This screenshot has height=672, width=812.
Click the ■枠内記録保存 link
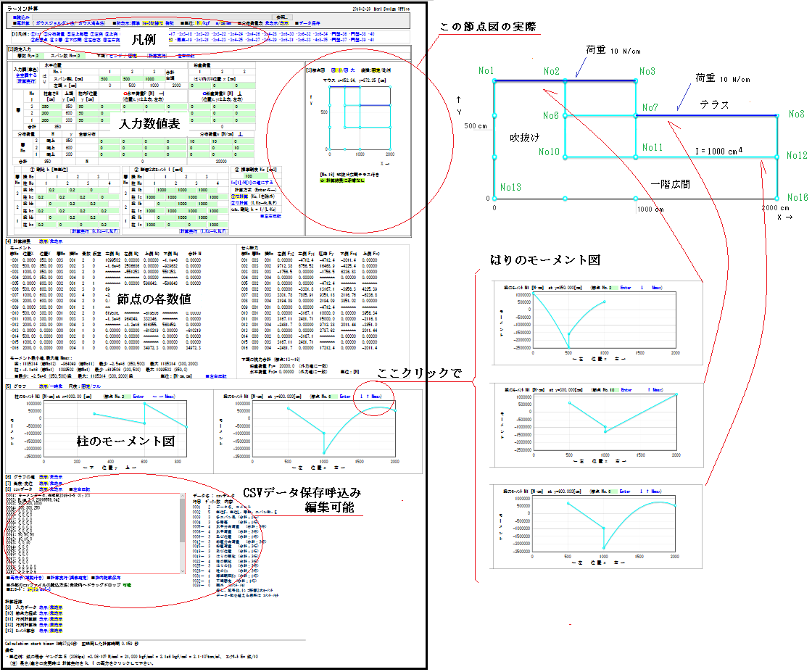click(106, 578)
